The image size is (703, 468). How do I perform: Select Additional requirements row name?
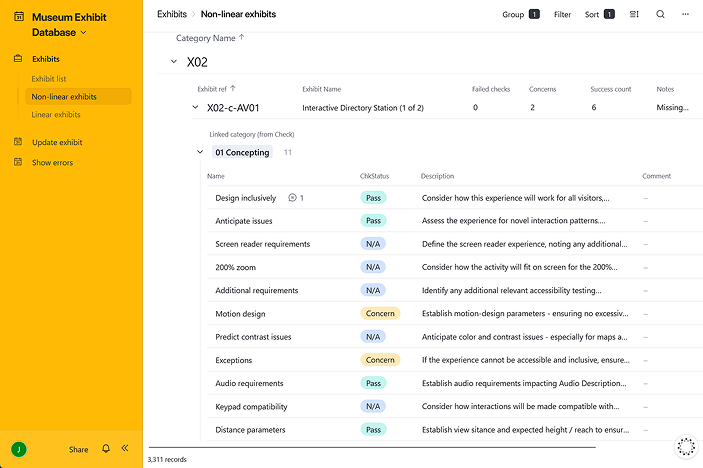pos(256,290)
